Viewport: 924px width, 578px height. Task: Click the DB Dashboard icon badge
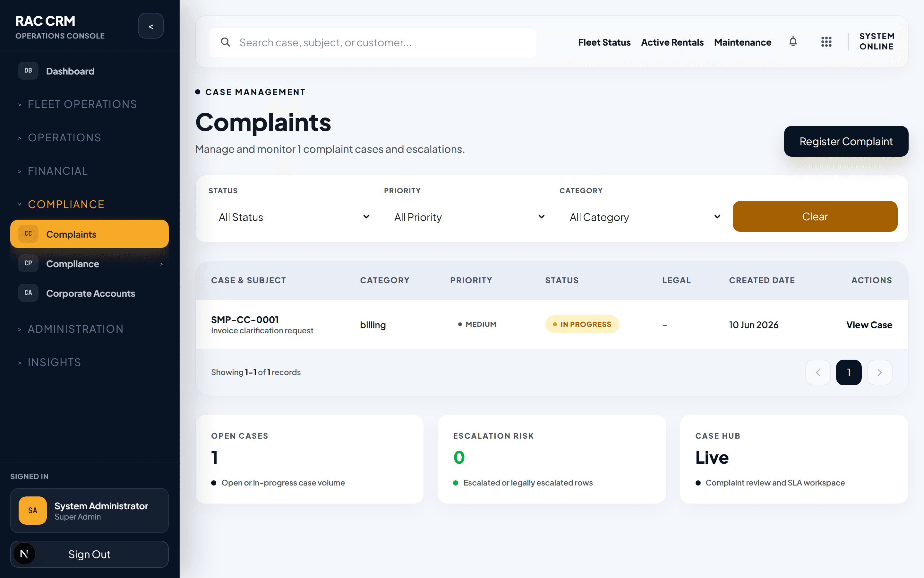(x=28, y=71)
